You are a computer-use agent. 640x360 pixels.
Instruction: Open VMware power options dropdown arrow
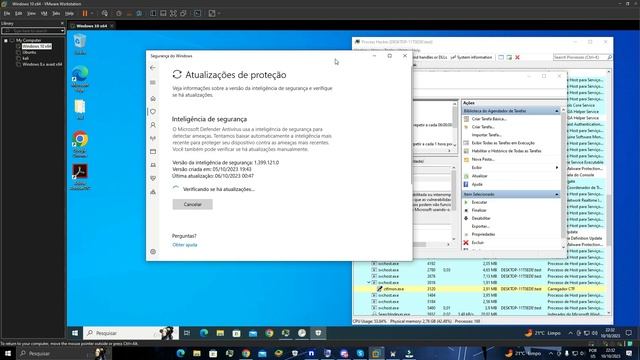[92, 13]
